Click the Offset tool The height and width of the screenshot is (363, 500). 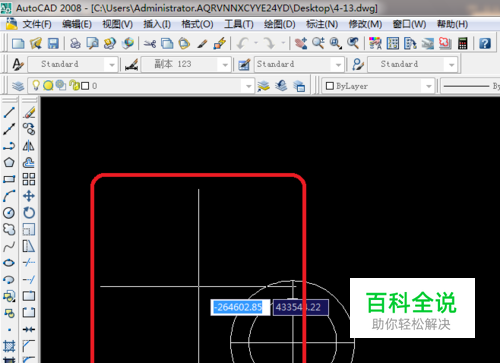(x=29, y=163)
